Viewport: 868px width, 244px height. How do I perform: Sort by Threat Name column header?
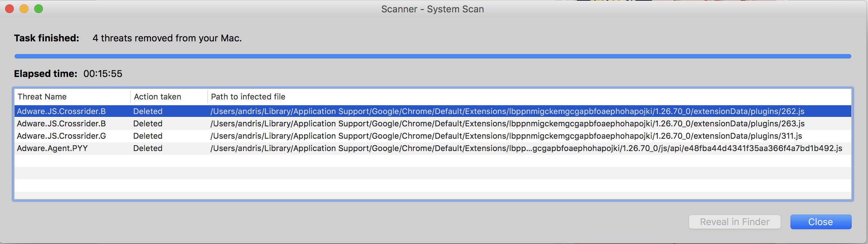click(x=72, y=97)
